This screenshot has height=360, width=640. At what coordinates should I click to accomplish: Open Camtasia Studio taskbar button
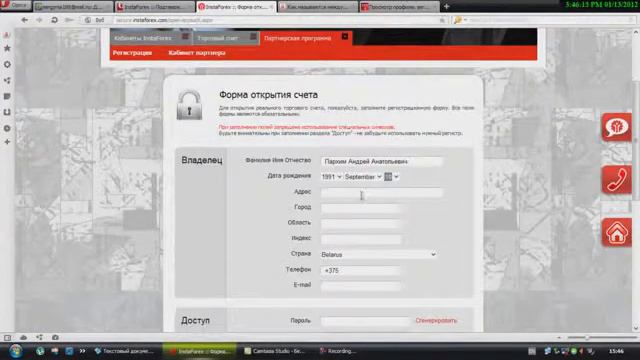pyautogui.click(x=277, y=351)
